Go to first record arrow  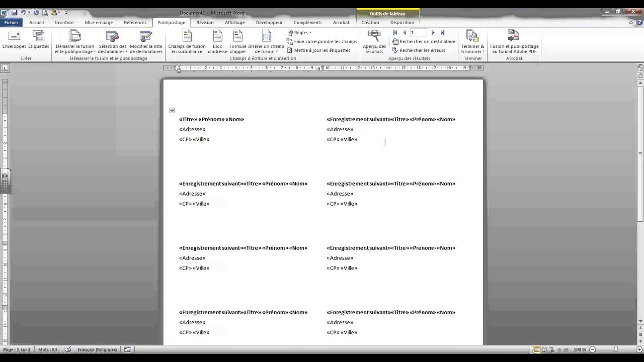(395, 33)
